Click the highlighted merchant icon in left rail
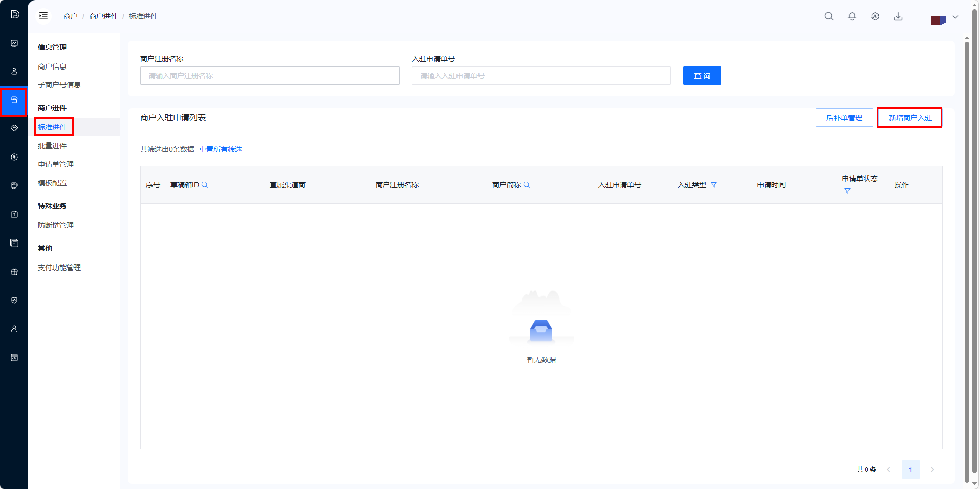980x489 pixels. coord(14,101)
